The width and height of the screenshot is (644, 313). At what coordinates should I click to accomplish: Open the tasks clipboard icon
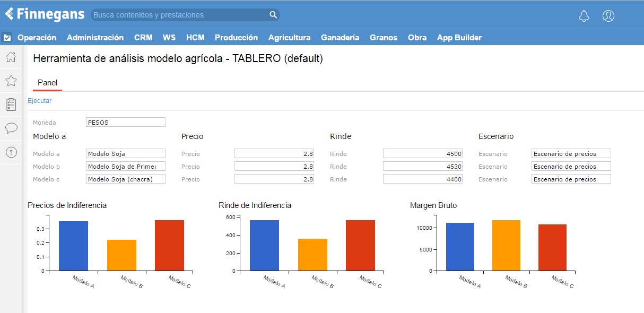pos(11,105)
